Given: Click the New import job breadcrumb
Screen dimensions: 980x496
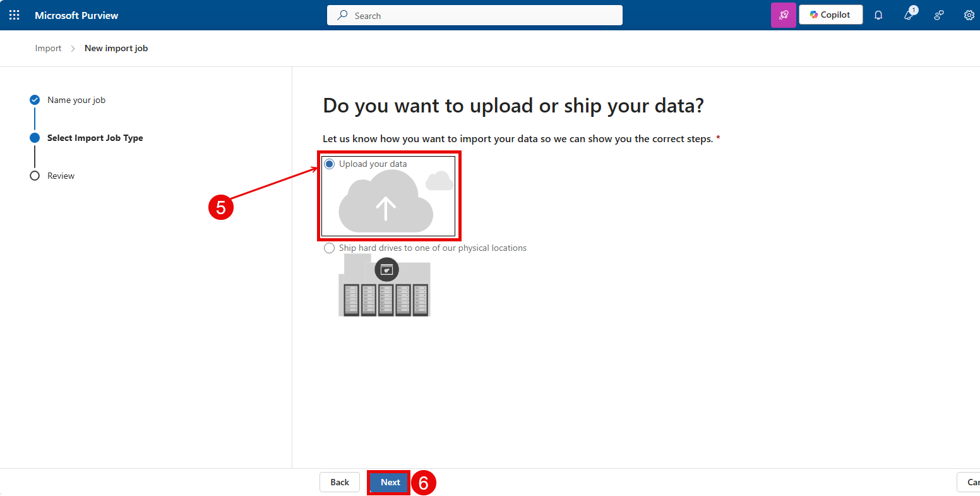Looking at the screenshot, I should [116, 48].
